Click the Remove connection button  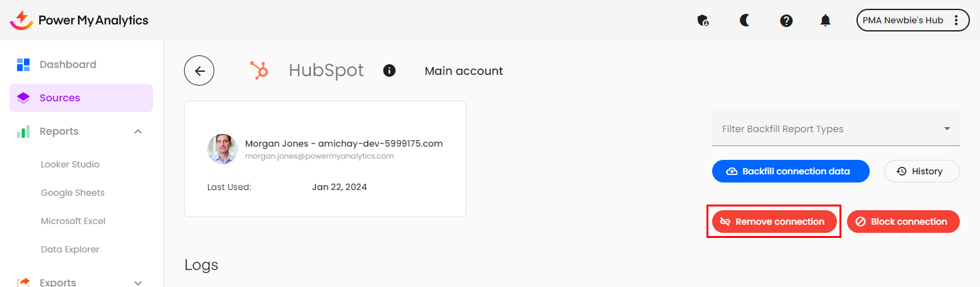click(774, 222)
